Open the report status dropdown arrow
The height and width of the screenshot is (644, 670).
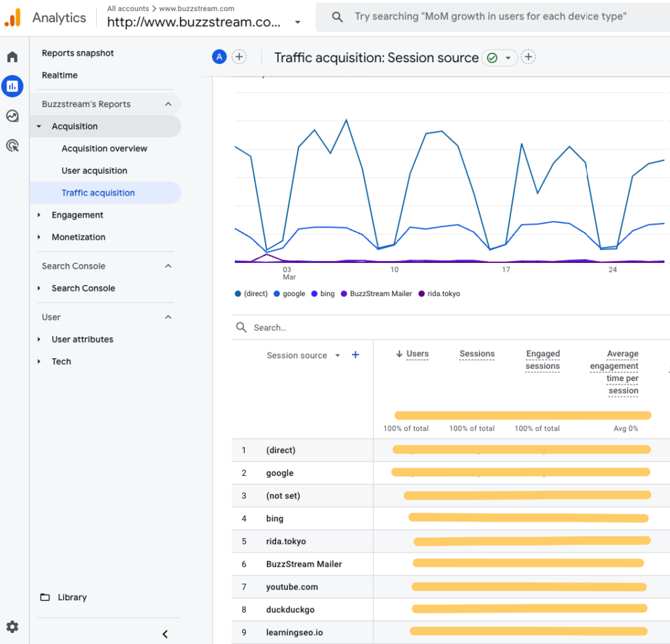point(508,58)
